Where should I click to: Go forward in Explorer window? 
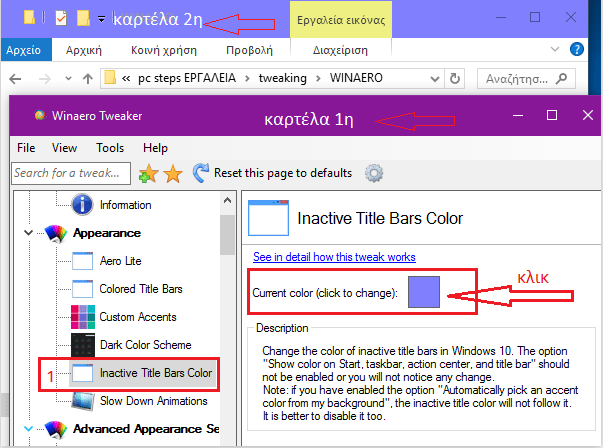click(45, 79)
